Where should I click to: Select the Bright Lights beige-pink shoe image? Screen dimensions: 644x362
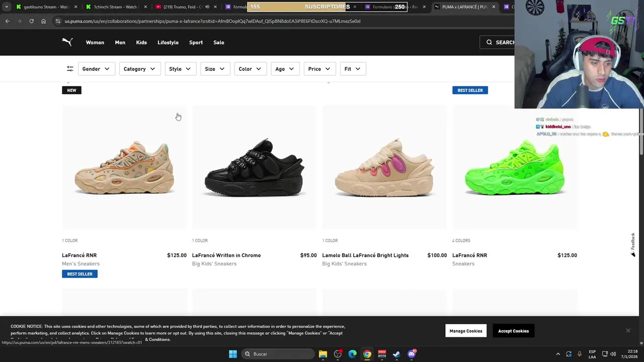384,167
